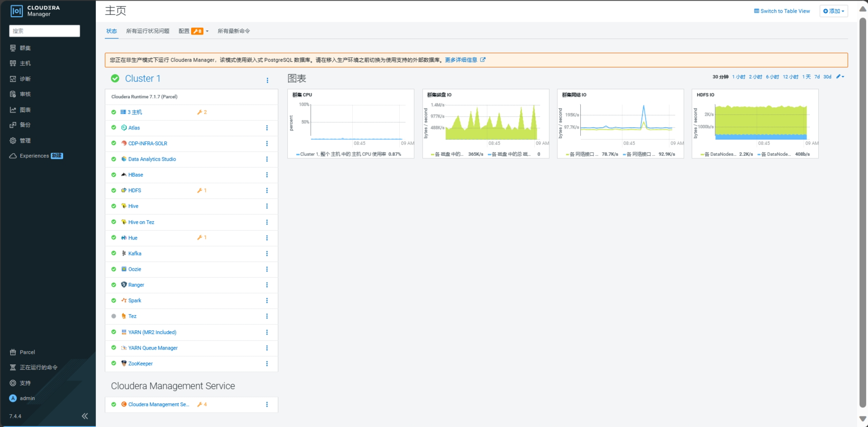Switch to 所有最新命令 tab
This screenshot has width=868, height=427.
coord(234,31)
